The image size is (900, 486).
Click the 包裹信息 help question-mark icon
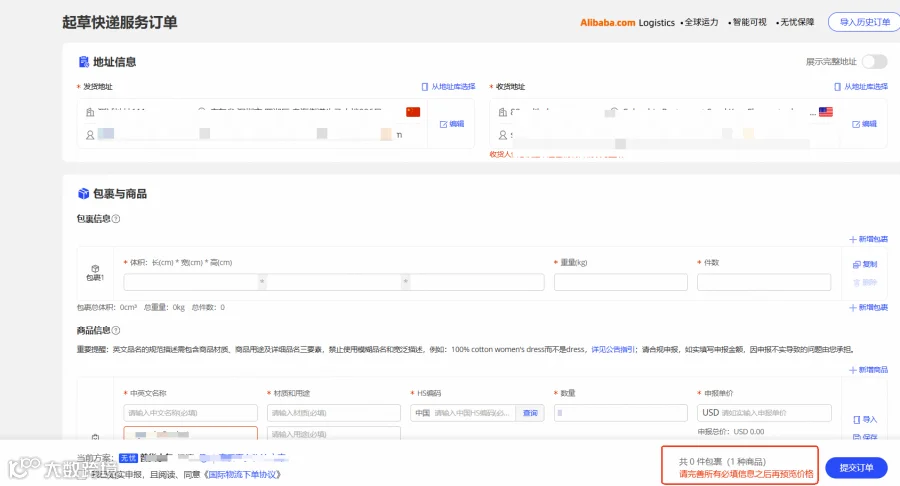coord(116,219)
